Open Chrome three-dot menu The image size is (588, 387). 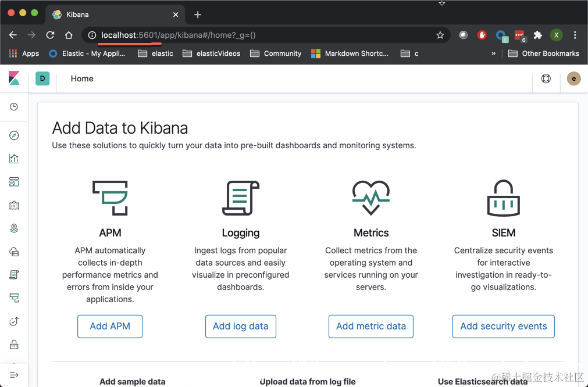click(x=575, y=35)
